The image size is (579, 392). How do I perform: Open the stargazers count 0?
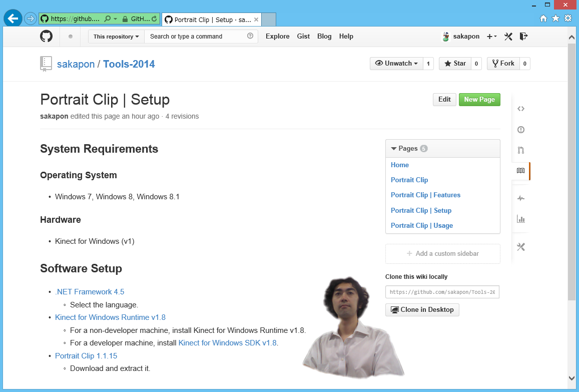[x=476, y=64]
